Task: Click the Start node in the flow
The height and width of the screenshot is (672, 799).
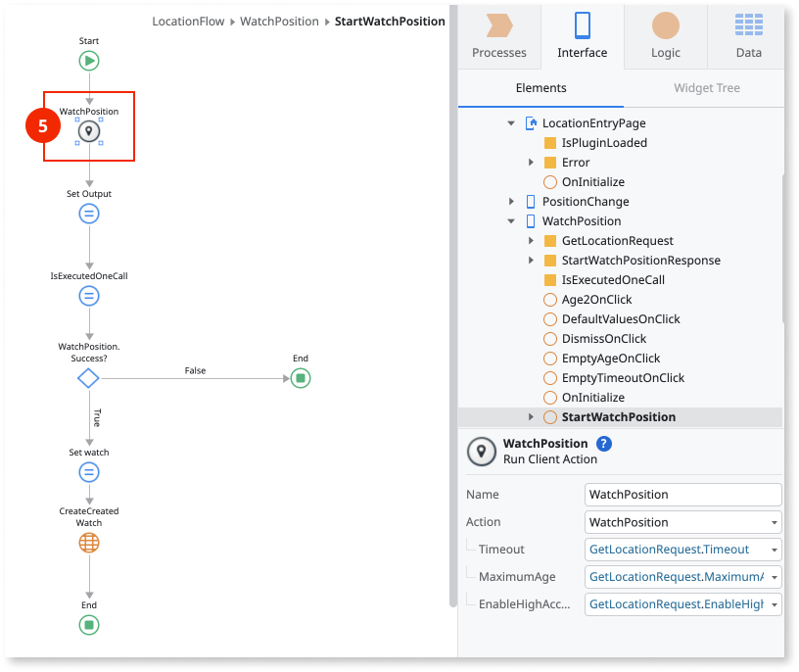Action: (89, 61)
